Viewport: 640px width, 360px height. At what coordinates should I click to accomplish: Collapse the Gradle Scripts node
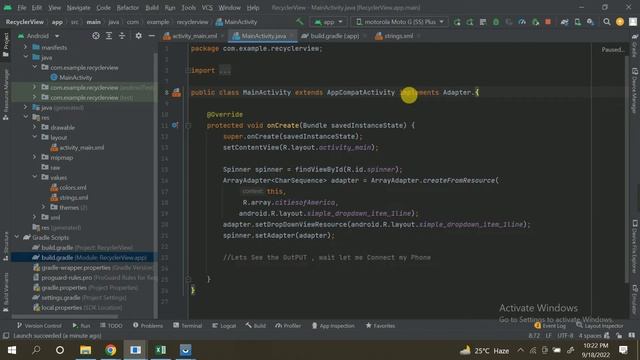click(x=17, y=237)
